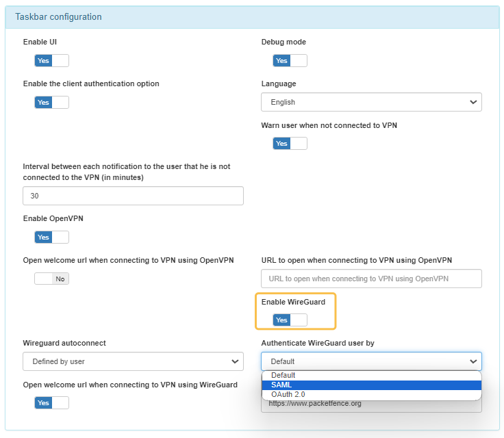Screen dimensions: 504x438
Task: Switch off Enable WireGuard toggle
Action: pyautogui.click(x=290, y=320)
